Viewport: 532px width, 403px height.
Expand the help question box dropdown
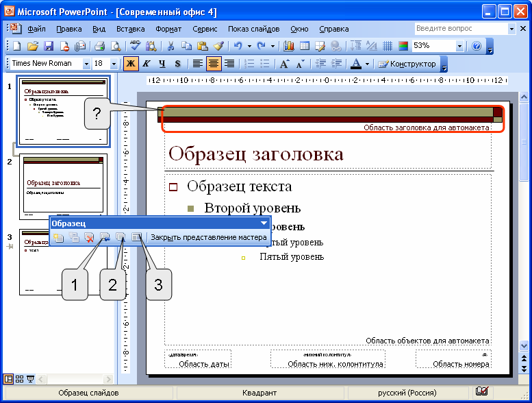511,29
